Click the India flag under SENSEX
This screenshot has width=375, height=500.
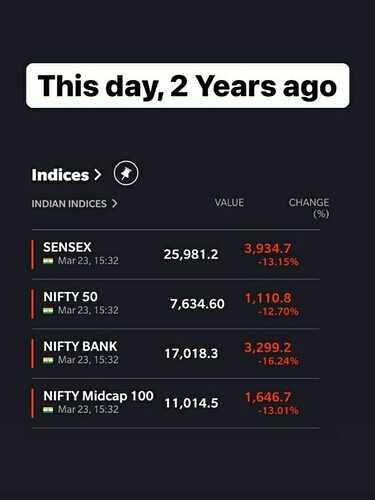point(48,261)
